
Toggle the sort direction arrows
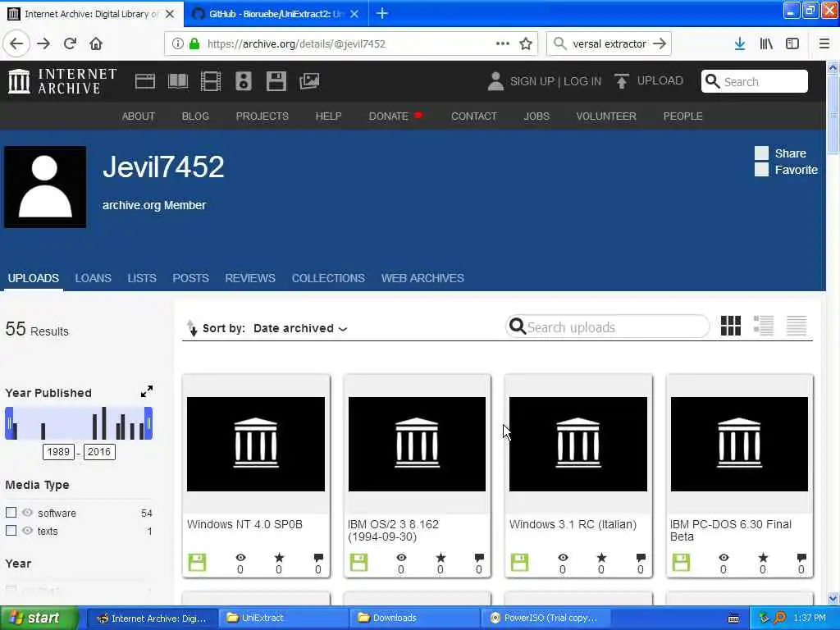tap(192, 328)
